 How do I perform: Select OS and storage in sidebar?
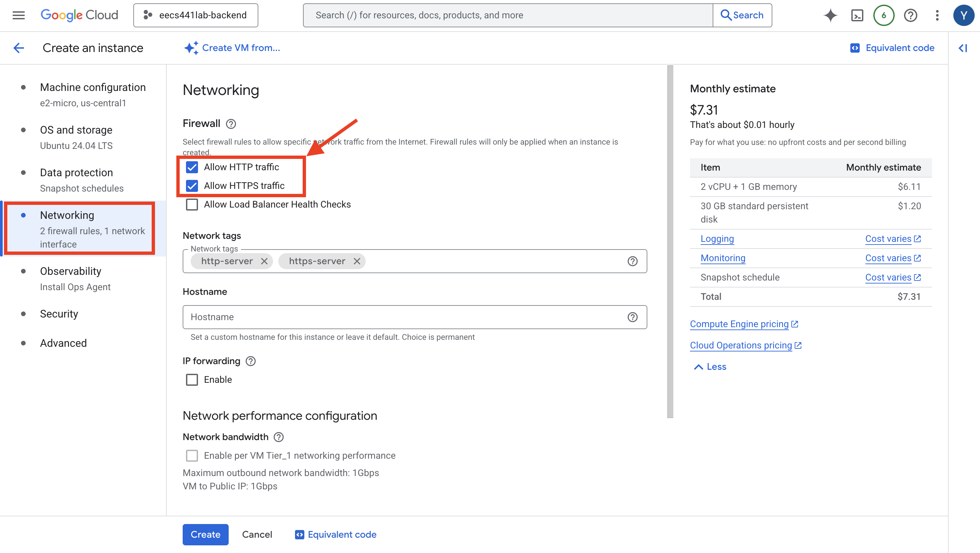pyautogui.click(x=76, y=130)
